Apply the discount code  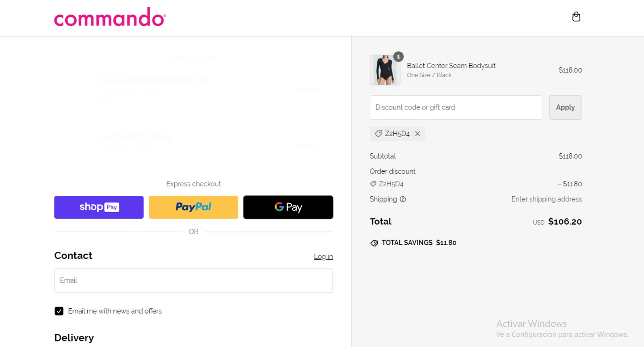[565, 107]
